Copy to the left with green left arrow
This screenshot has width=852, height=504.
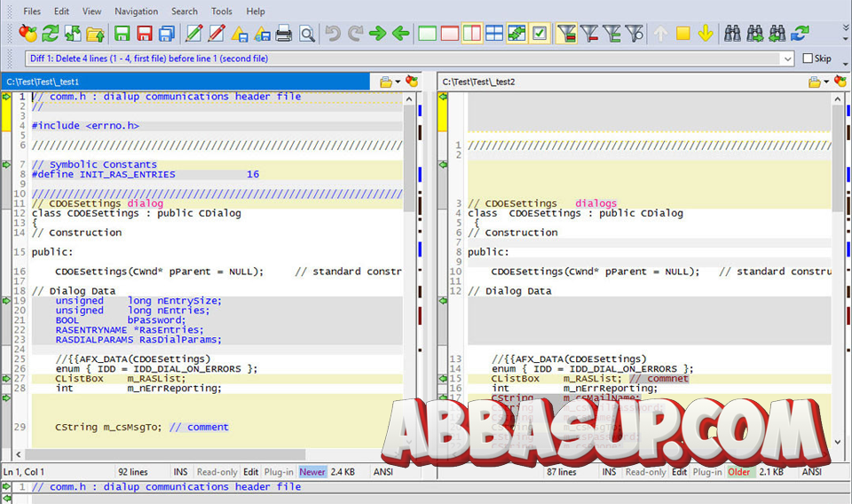point(400,34)
